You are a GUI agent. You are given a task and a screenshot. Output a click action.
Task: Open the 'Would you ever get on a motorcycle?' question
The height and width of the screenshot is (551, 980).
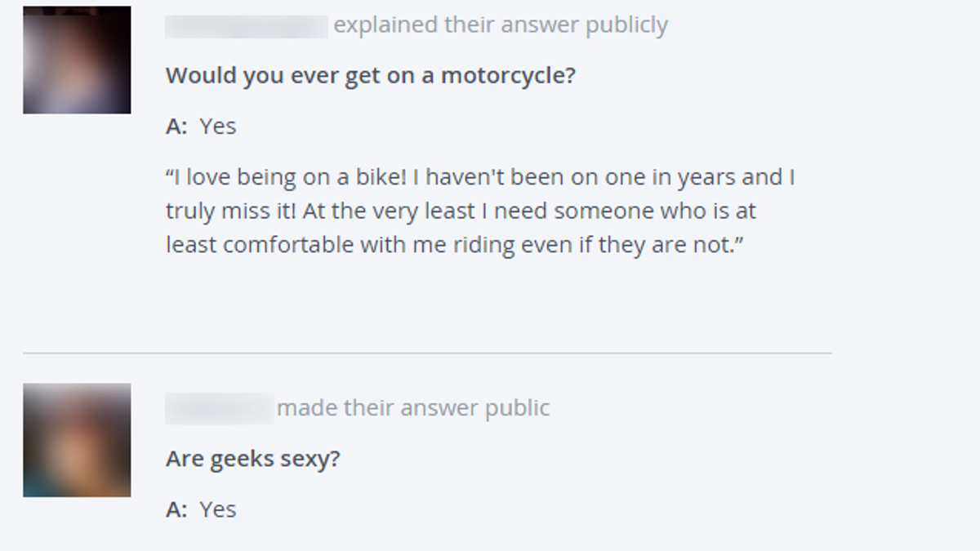(371, 76)
